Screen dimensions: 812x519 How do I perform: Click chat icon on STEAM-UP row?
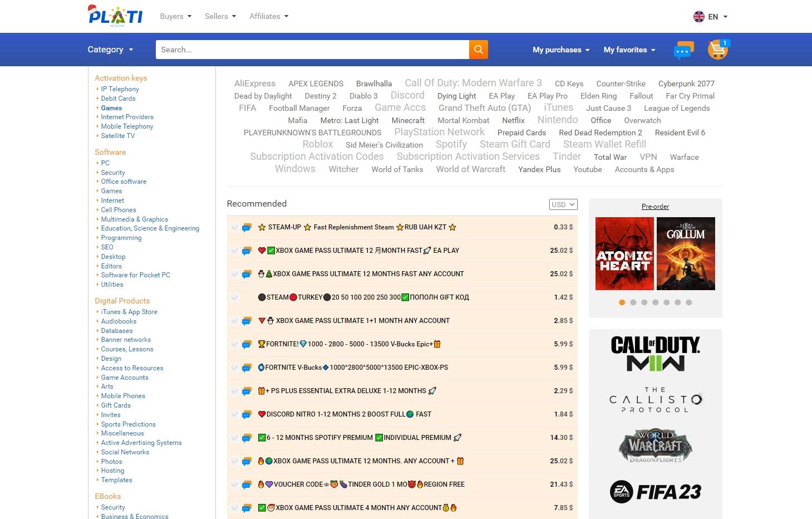247,227
